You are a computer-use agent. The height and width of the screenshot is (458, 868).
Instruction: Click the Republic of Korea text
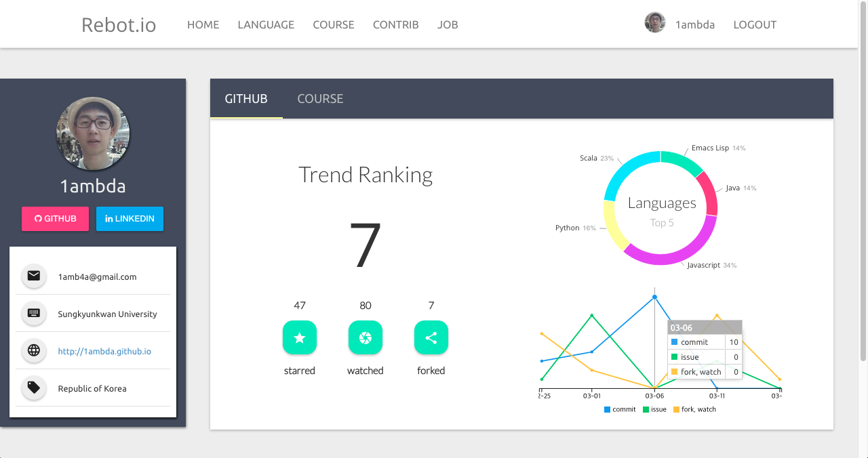92,388
